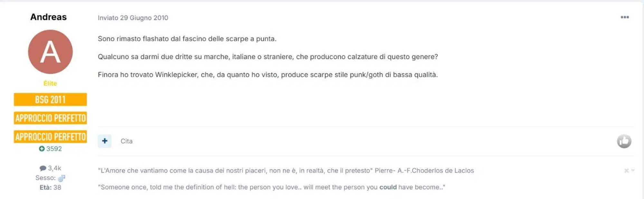Click the male gender symbol icon

click(61, 178)
